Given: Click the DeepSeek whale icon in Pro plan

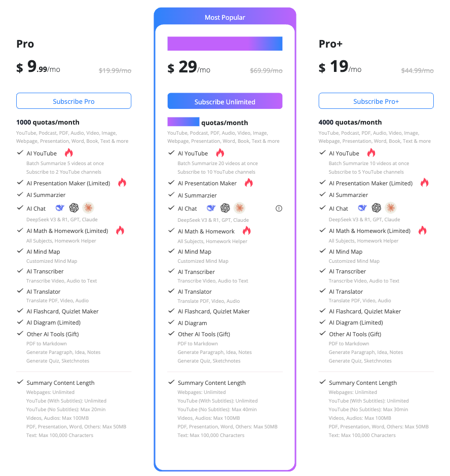Looking at the screenshot, I should pos(60,208).
